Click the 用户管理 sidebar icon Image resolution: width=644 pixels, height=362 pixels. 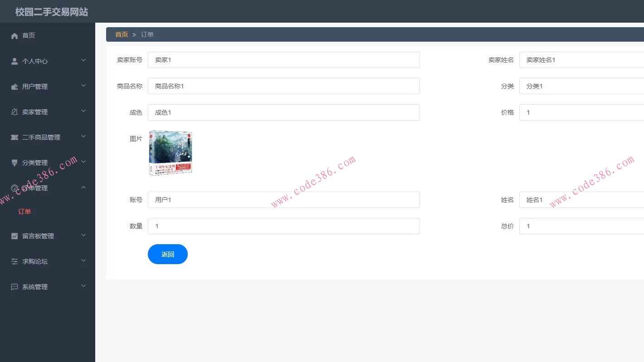point(14,86)
